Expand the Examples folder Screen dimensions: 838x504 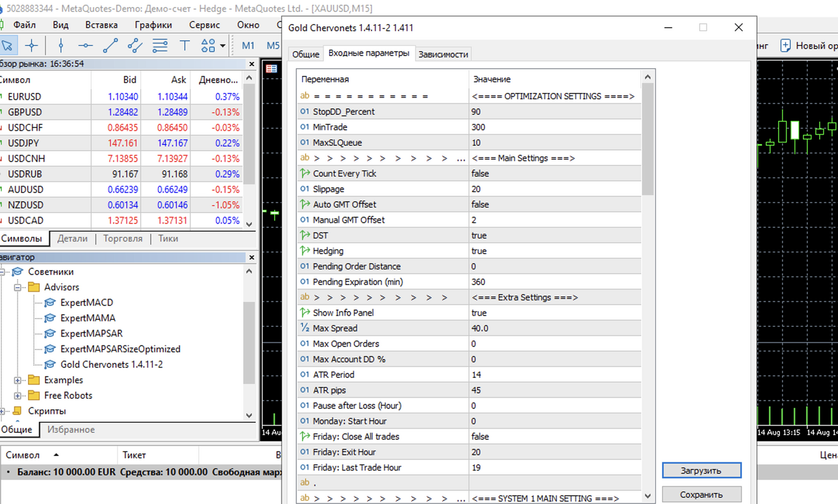click(18, 380)
